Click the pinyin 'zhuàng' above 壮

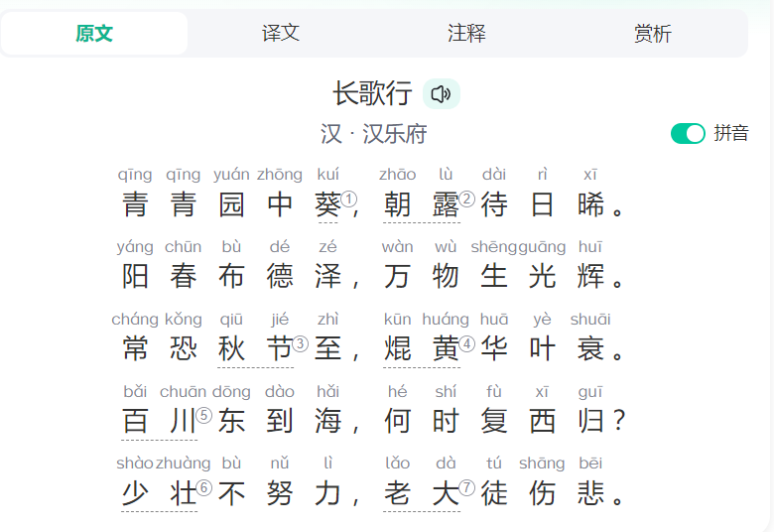tap(184, 464)
